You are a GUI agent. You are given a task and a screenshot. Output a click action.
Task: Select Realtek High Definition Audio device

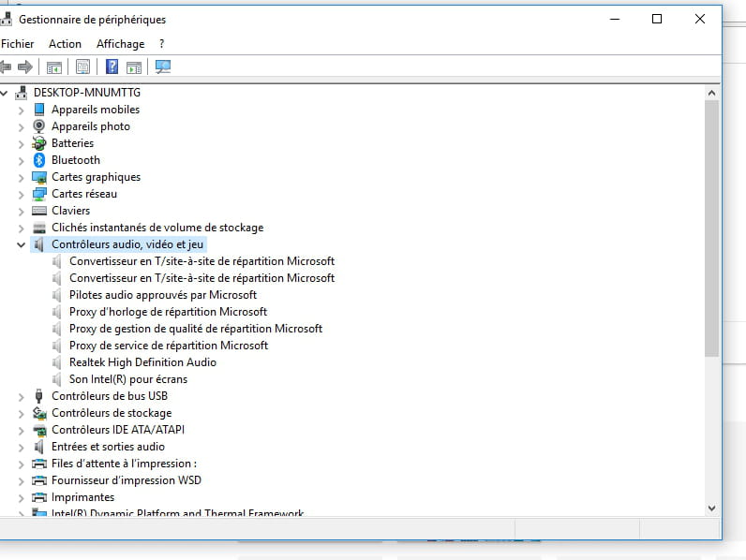(x=142, y=362)
